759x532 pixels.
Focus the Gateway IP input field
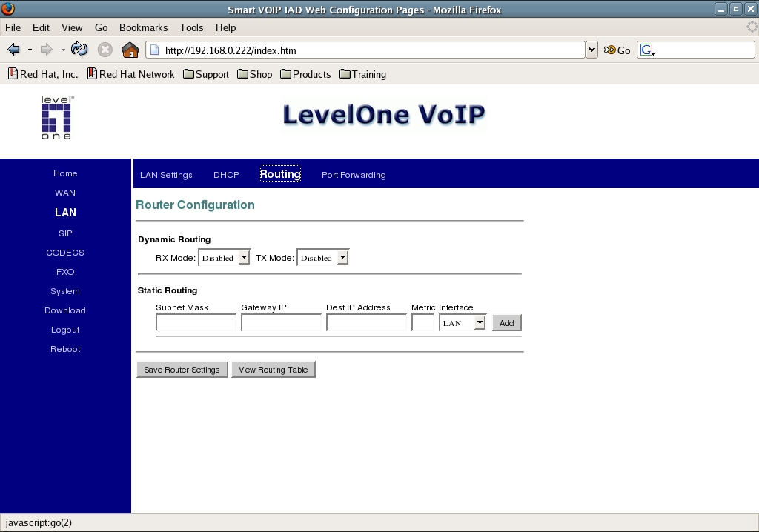281,323
